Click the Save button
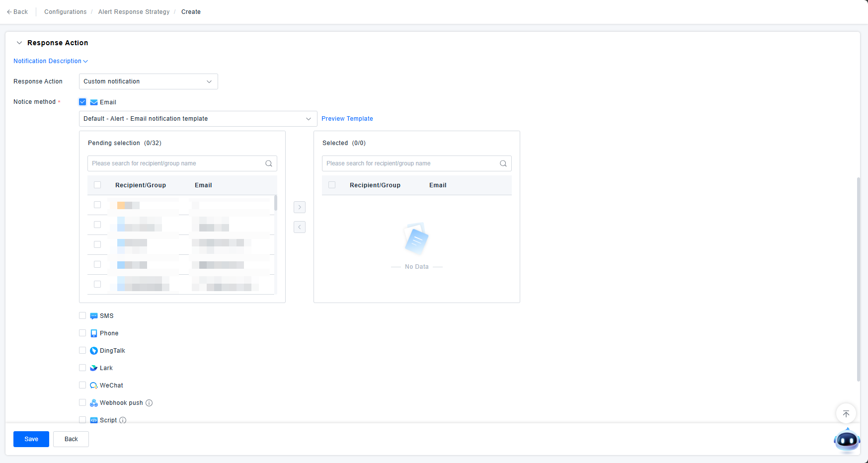The height and width of the screenshot is (463, 868). (x=31, y=439)
